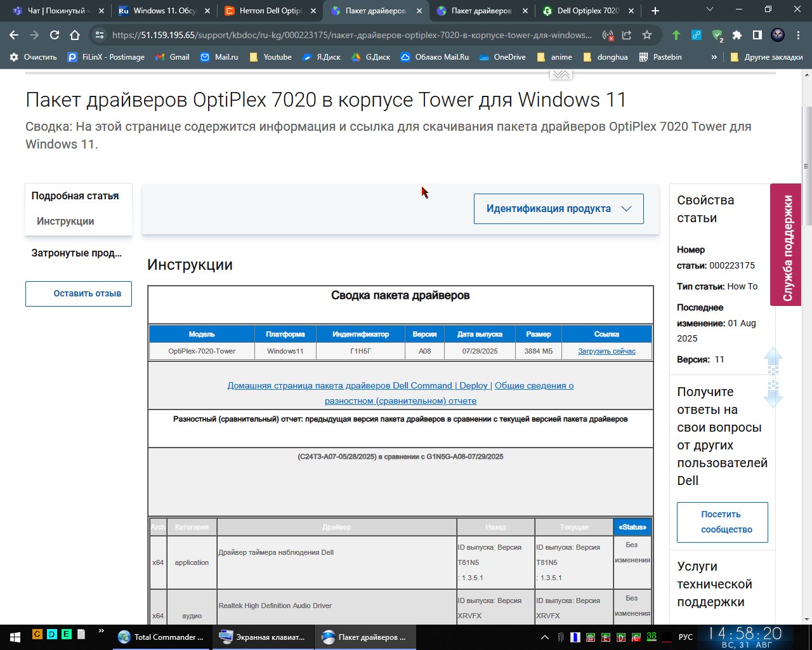Click the 'OptiPlex-7020-Tower' model cell
This screenshot has width=812, height=650.
tap(202, 351)
